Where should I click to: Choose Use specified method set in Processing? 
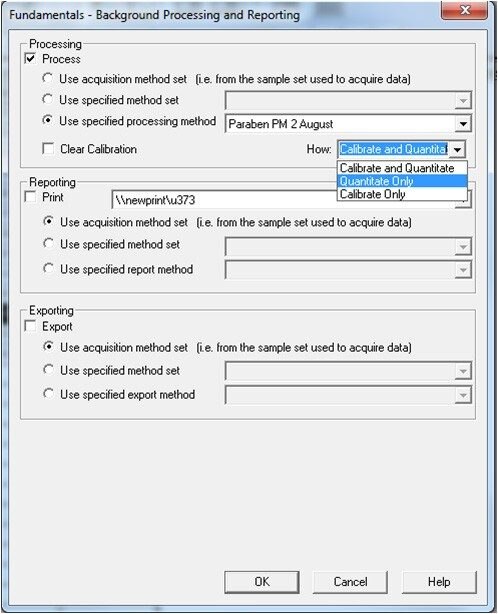pyautogui.click(x=47, y=99)
